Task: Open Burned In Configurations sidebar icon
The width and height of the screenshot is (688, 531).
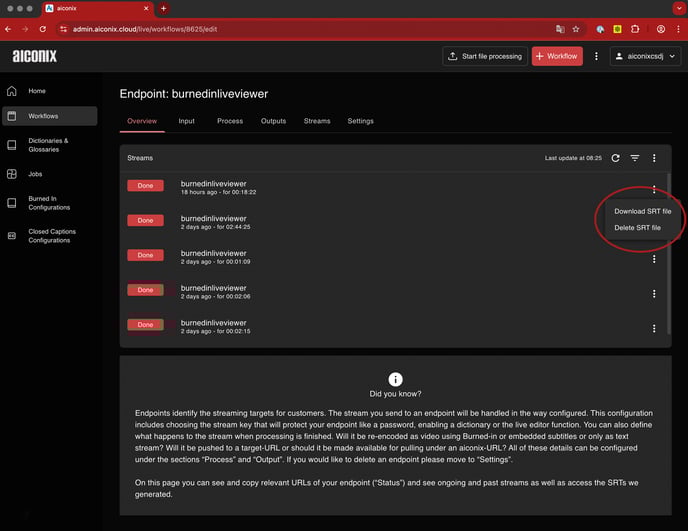Action: tap(12, 203)
